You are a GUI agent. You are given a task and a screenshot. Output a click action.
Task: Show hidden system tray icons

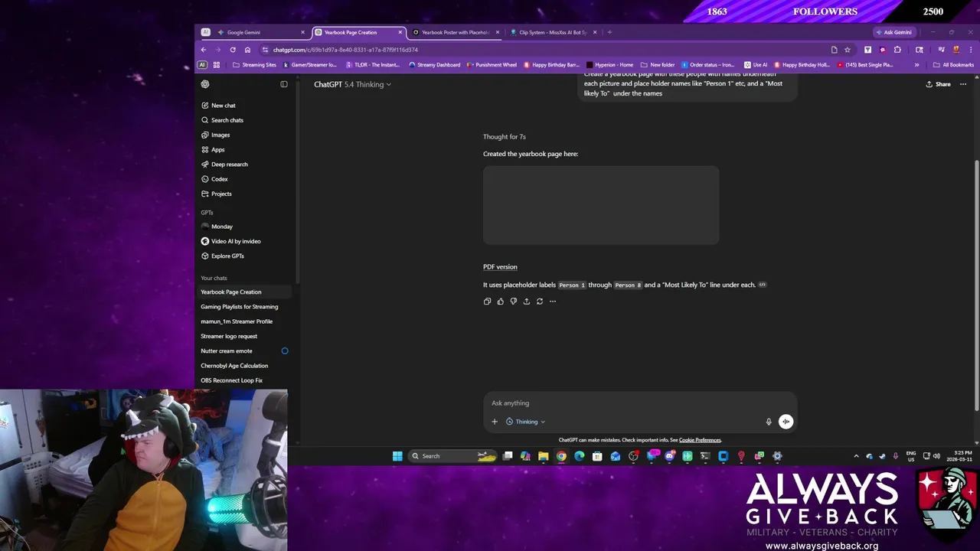coord(856,456)
